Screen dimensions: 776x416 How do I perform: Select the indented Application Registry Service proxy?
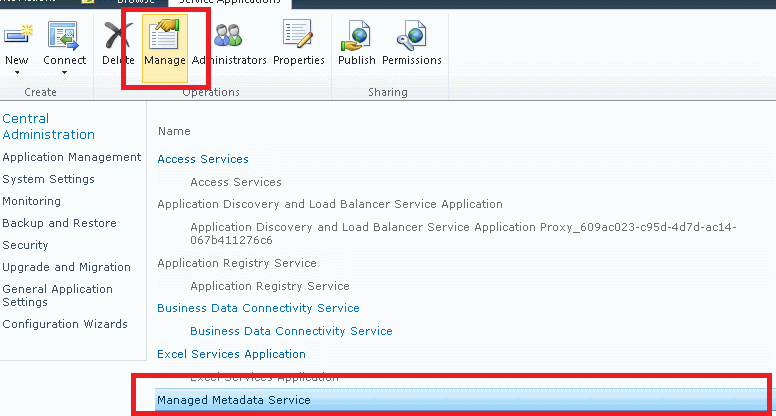tap(270, 286)
